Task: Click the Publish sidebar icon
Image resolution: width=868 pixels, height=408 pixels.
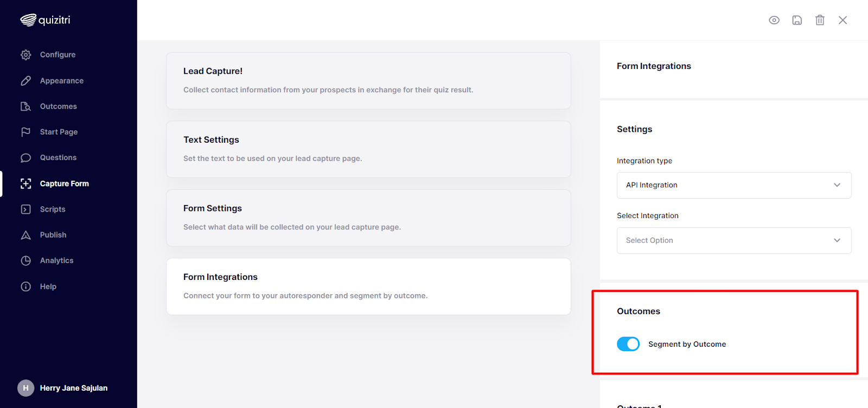Action: pyautogui.click(x=25, y=235)
